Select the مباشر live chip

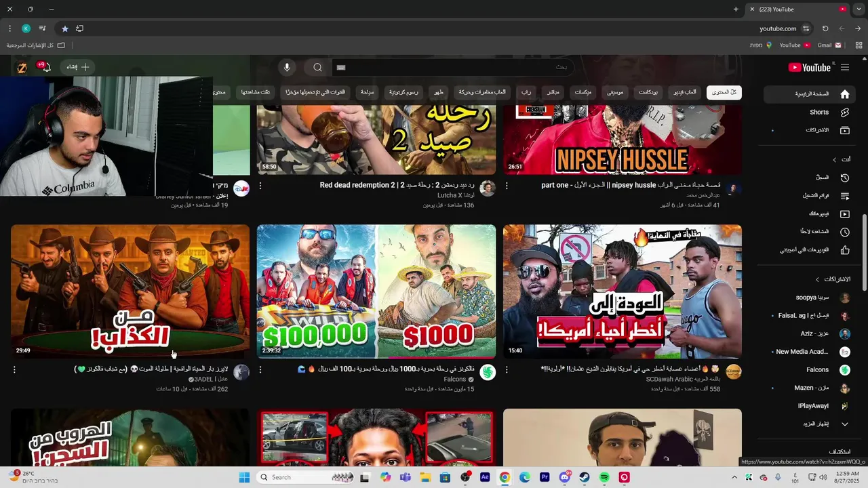(x=553, y=92)
